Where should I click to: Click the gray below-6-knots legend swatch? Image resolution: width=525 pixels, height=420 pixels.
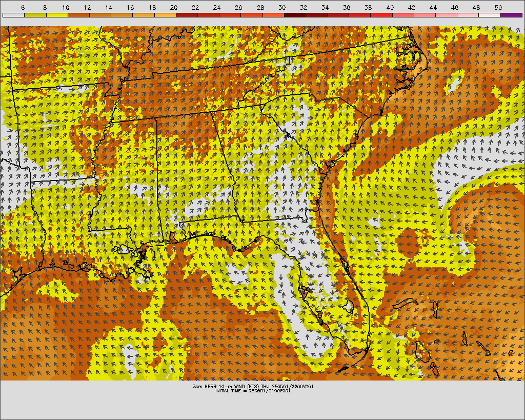[x=13, y=15]
